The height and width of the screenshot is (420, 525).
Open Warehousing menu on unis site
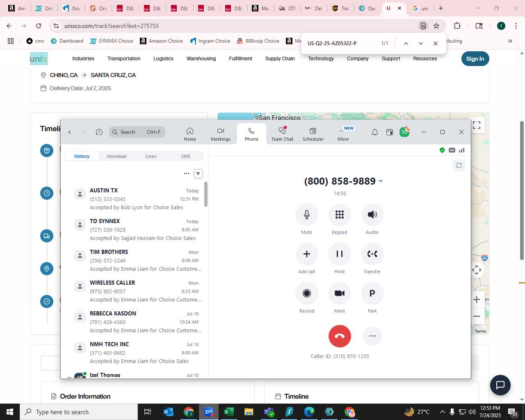[x=201, y=59]
